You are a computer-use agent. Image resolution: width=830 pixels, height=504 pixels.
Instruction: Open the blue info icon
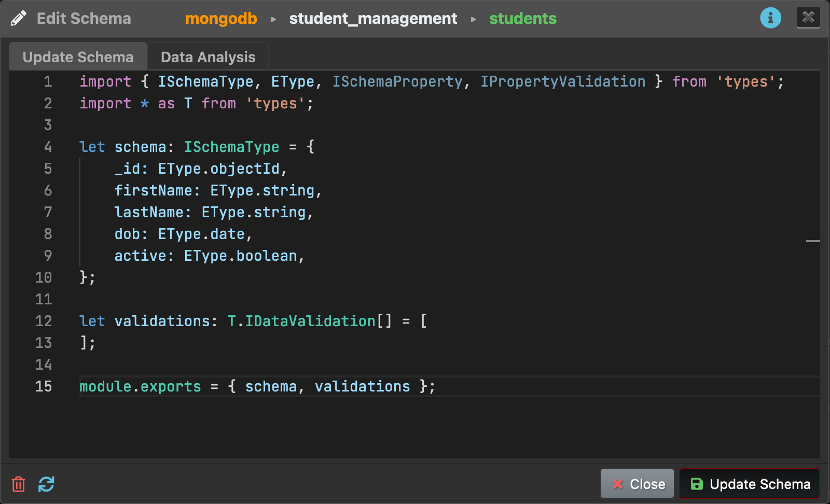click(770, 18)
